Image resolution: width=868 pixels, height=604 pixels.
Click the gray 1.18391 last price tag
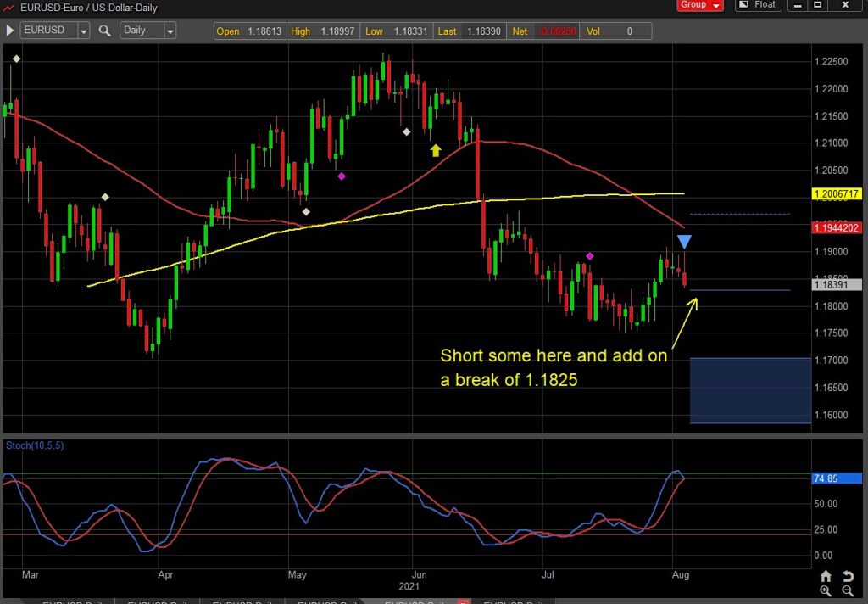(x=837, y=285)
